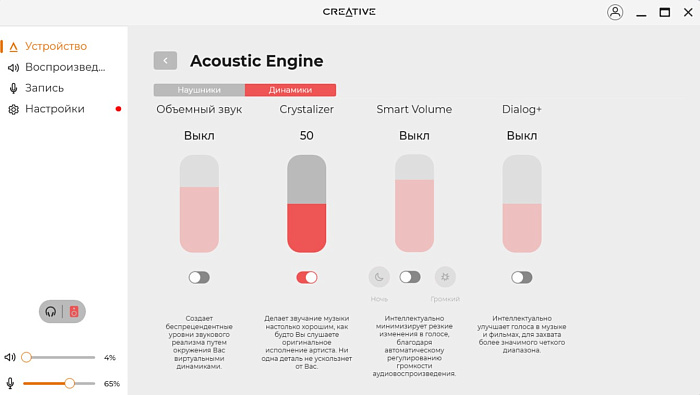Open the user account profile icon
The width and height of the screenshot is (700, 395).
pyautogui.click(x=615, y=12)
